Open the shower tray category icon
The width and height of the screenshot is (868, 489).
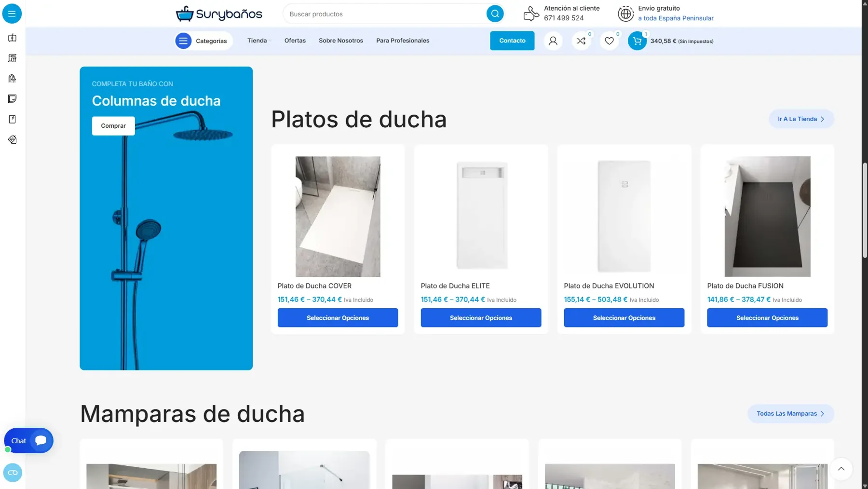pyautogui.click(x=13, y=99)
